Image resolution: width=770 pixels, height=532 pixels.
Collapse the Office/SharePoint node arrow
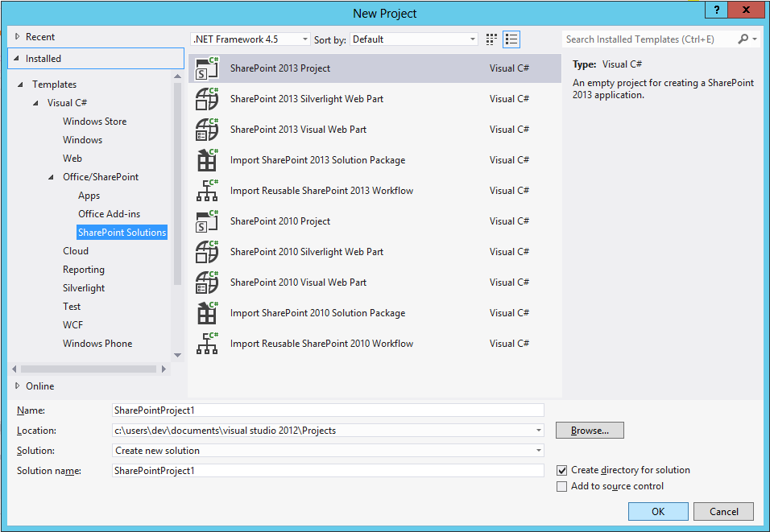click(51, 177)
